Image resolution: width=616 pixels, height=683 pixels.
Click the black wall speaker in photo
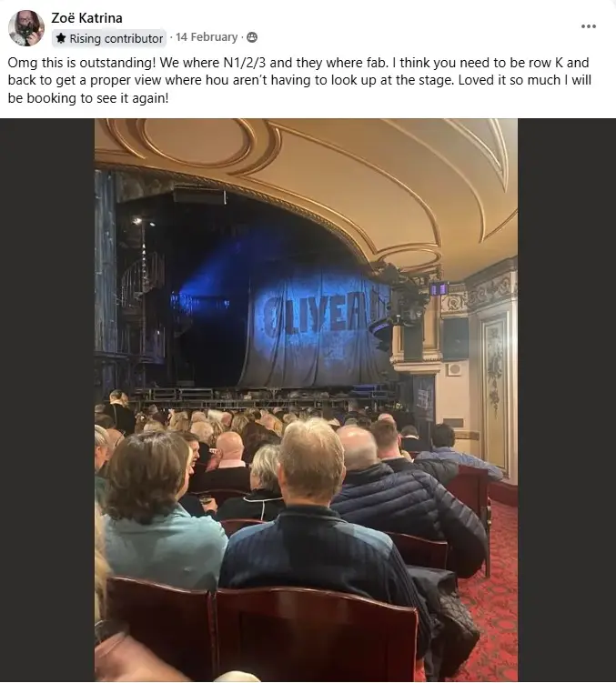[456, 338]
